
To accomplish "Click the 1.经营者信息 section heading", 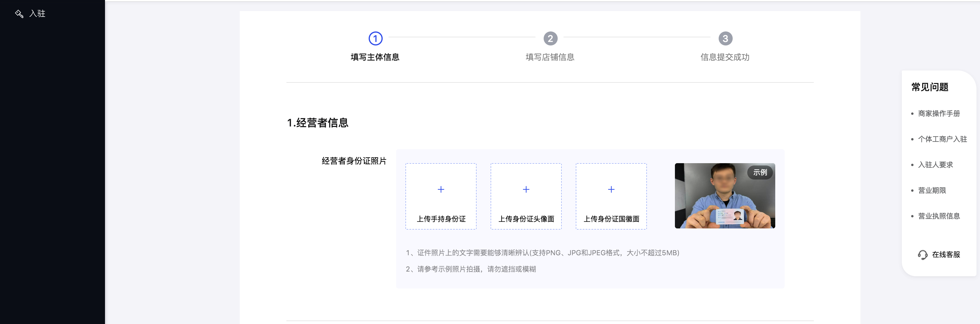I will click(318, 123).
